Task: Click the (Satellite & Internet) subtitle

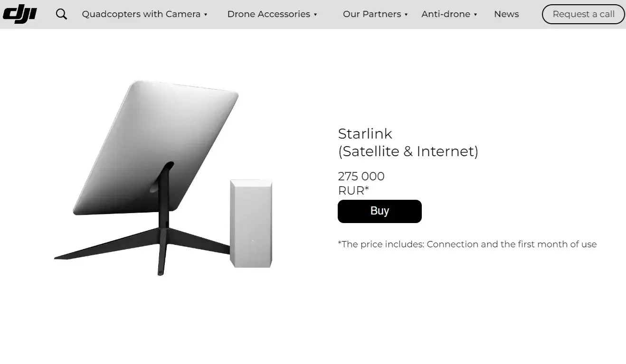Action: tap(408, 151)
